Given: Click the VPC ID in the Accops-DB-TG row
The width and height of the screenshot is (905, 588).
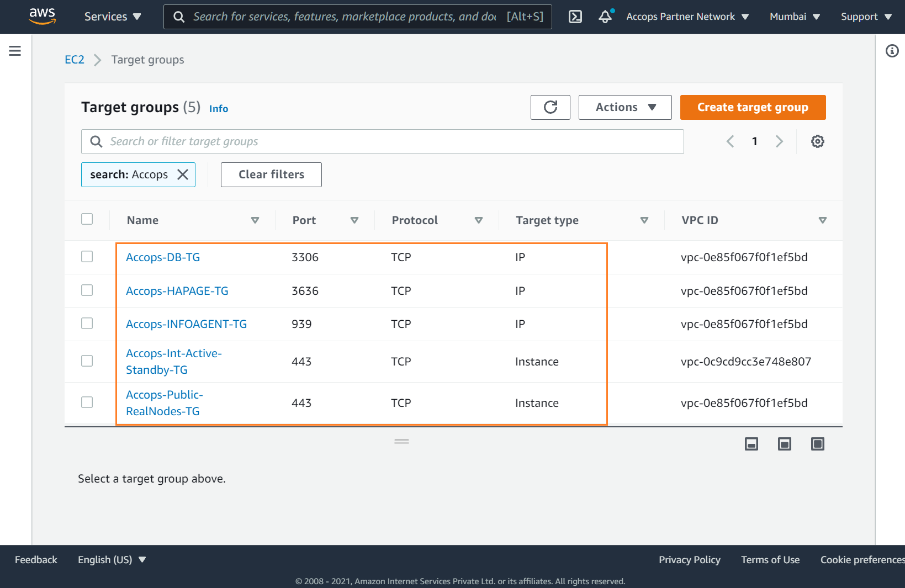Looking at the screenshot, I should [x=744, y=257].
